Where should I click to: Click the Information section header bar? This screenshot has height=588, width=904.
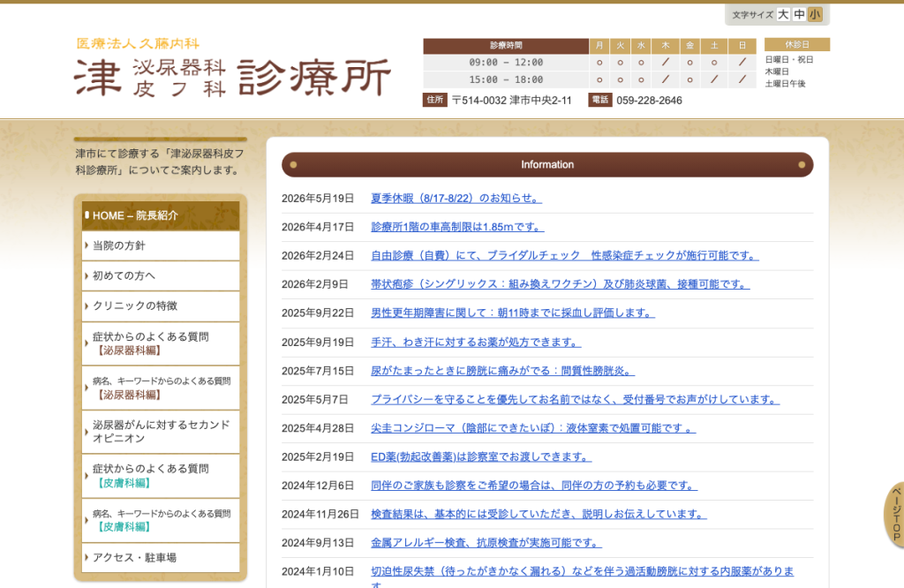[547, 165]
